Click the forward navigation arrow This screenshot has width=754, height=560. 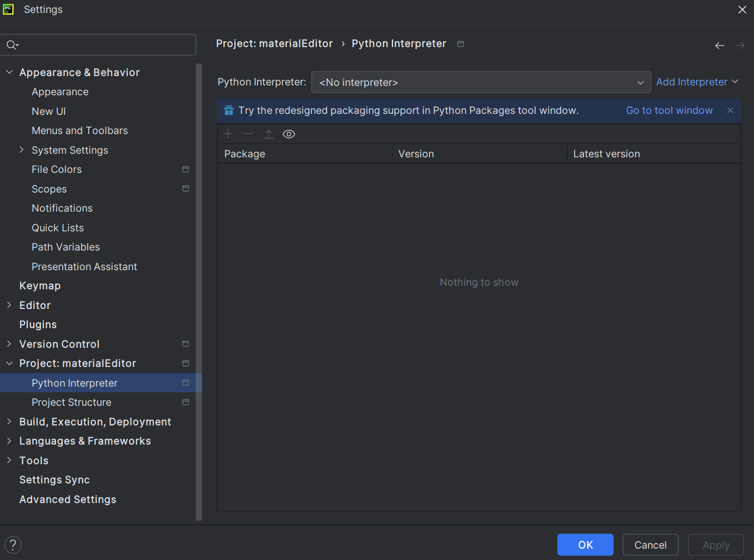(740, 46)
